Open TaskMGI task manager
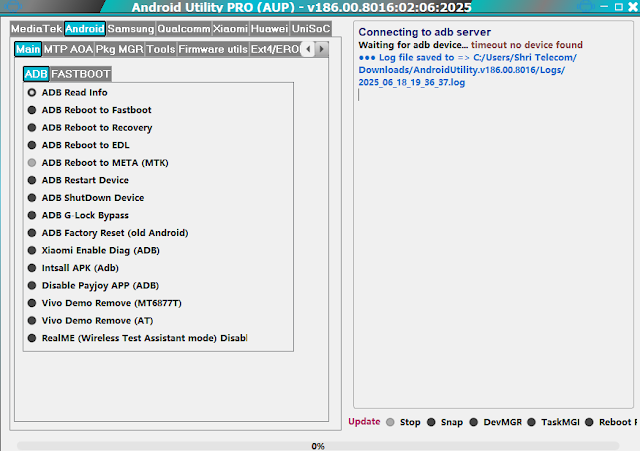Screen dimensions: 640x451 [553, 422]
